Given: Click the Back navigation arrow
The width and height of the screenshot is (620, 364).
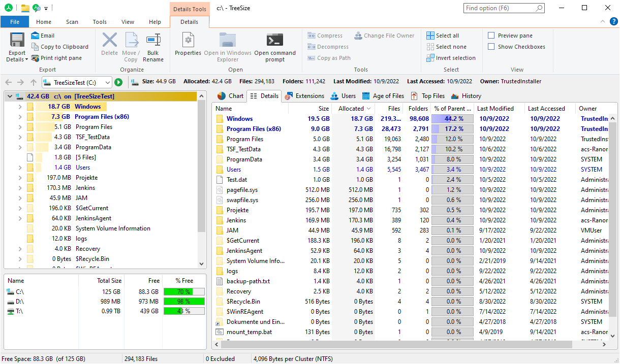Looking at the screenshot, I should pyautogui.click(x=9, y=82).
